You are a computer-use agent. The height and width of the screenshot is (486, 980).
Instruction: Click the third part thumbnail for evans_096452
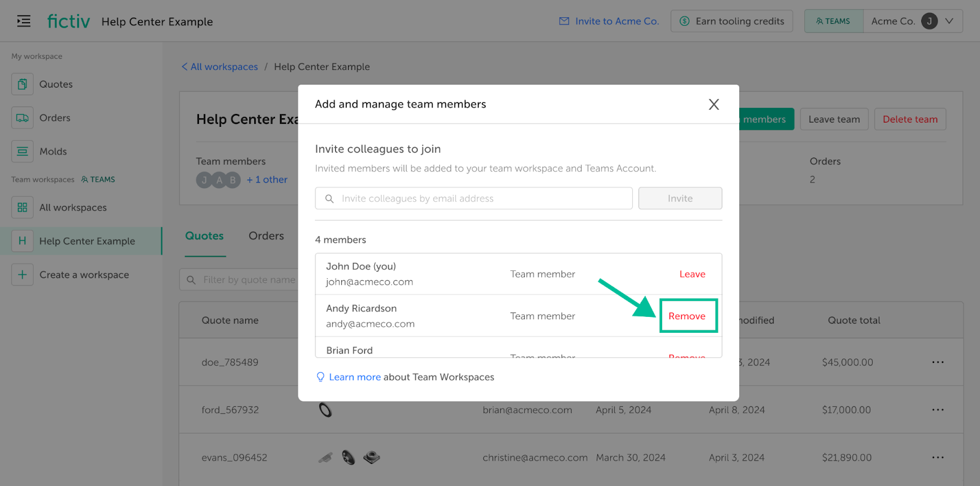[x=372, y=457]
